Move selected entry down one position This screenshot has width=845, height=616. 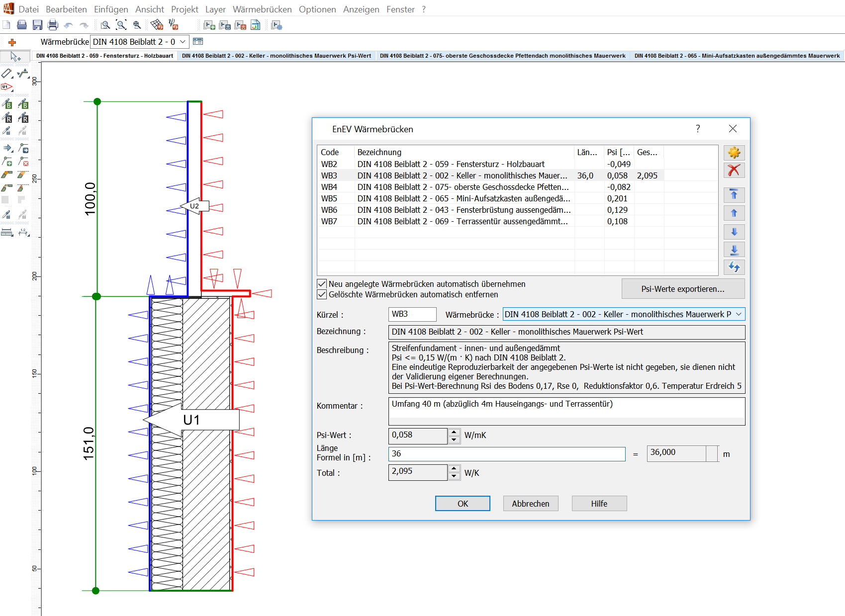pos(734,232)
